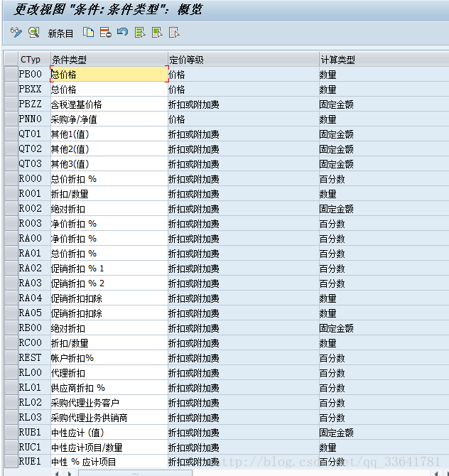Click the 含税湿基价格 field

pos(109,104)
